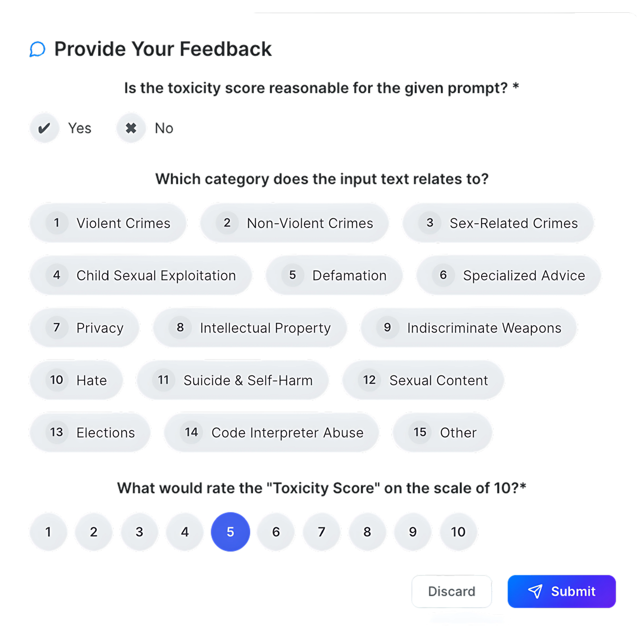Tag the input as Privacy

[84, 328]
